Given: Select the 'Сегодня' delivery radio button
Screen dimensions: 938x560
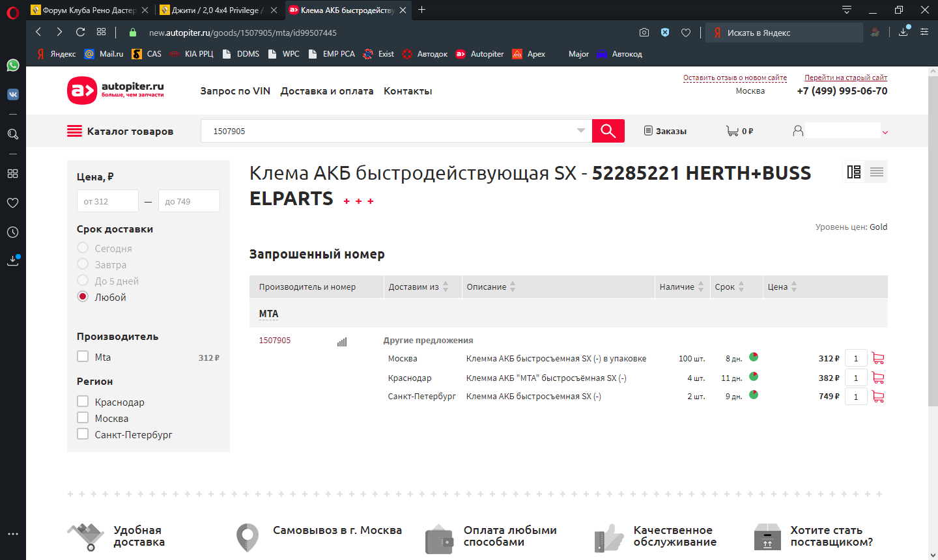Looking at the screenshot, I should pyautogui.click(x=83, y=248).
